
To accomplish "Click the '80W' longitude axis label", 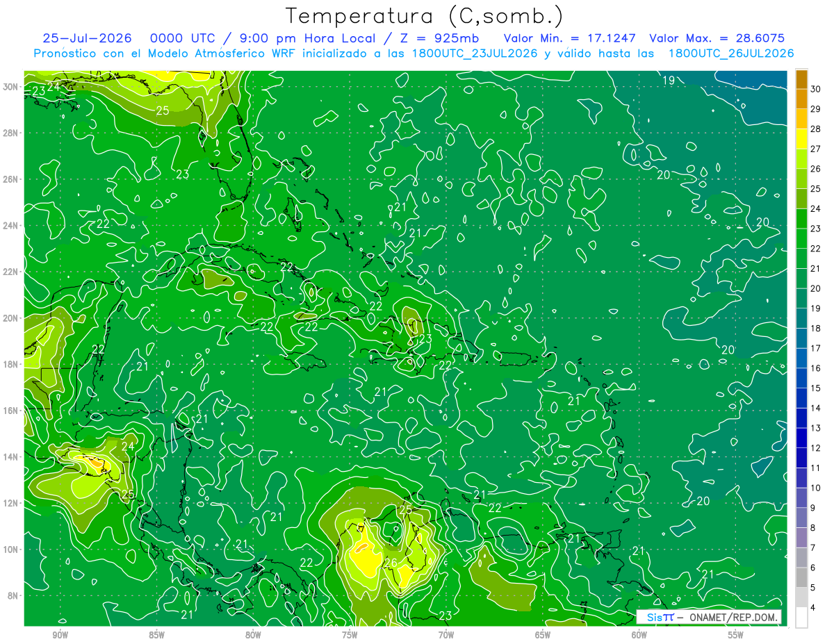I will [x=253, y=635].
